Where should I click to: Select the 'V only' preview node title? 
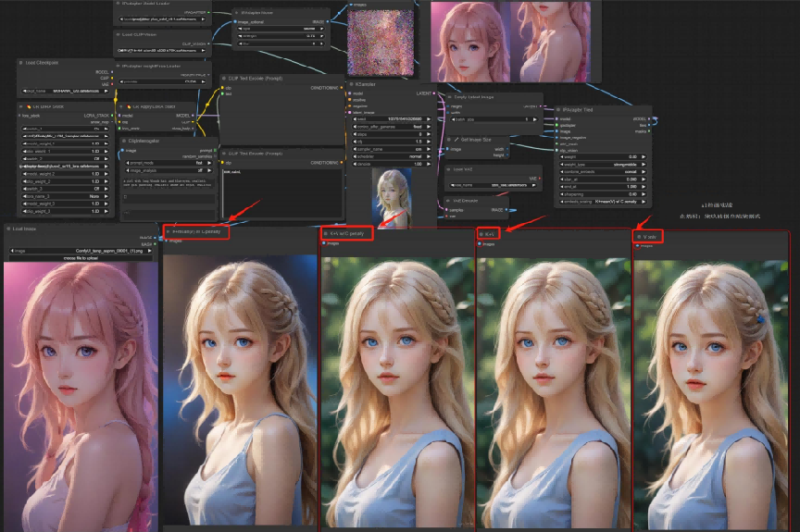pos(649,237)
